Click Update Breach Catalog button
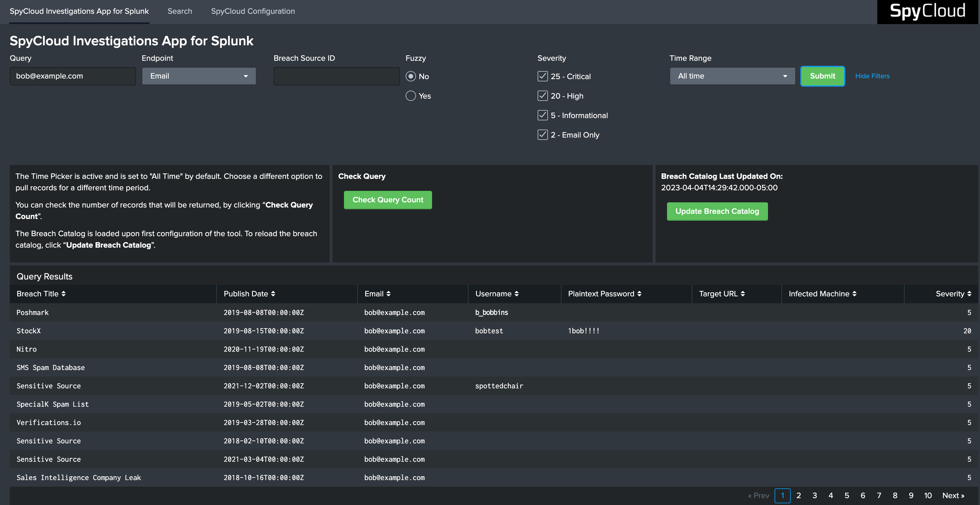Screen dimensions: 980x505 [x=717, y=211]
